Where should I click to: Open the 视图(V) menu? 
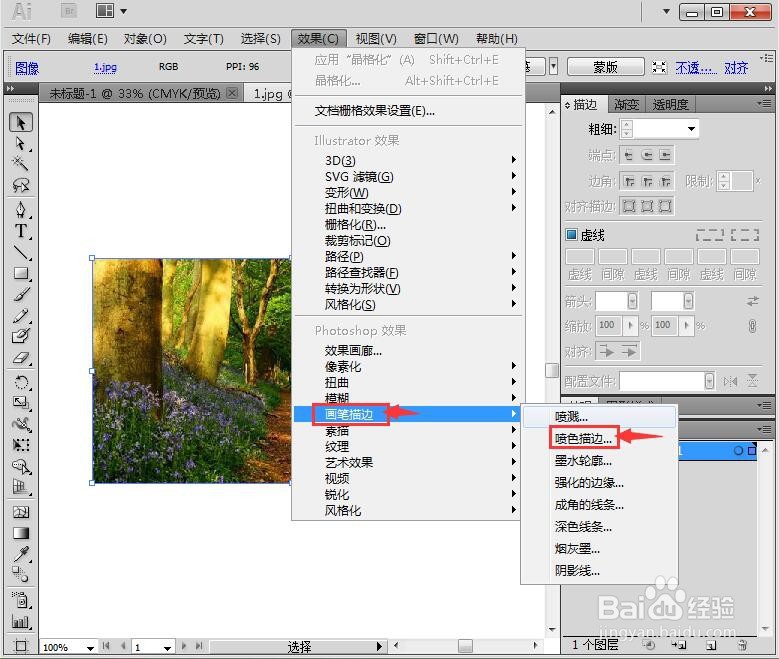376,38
